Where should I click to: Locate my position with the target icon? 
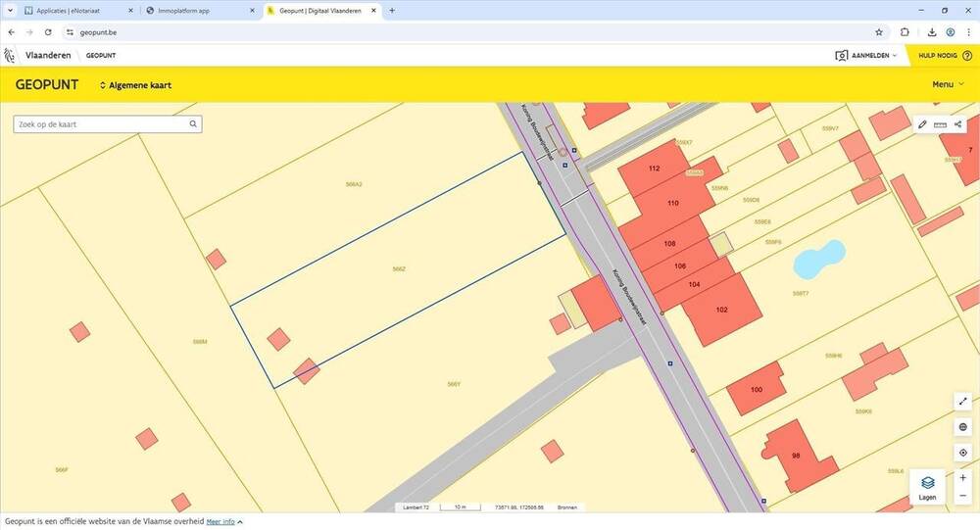[x=962, y=453]
